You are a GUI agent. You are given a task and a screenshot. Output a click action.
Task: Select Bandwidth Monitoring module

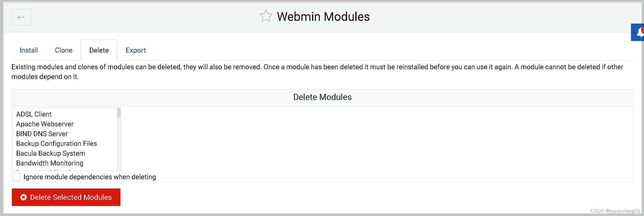(50, 163)
